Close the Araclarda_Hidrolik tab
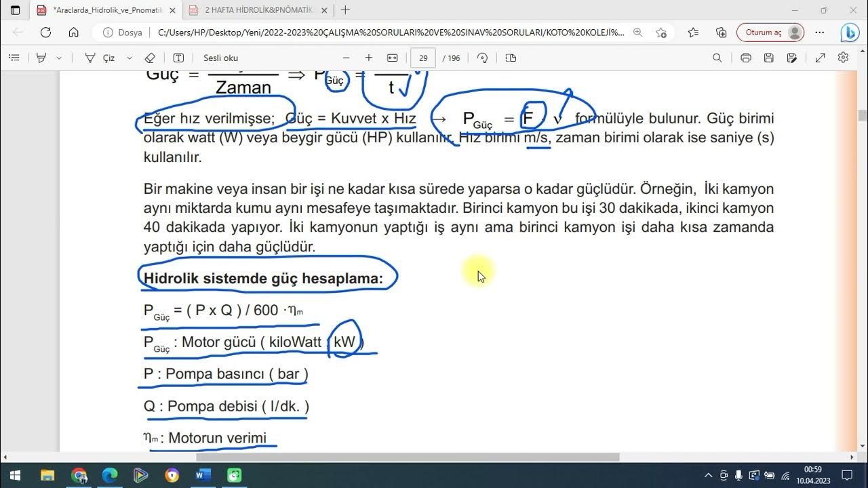Viewport: 868px width, 488px height. tap(172, 10)
